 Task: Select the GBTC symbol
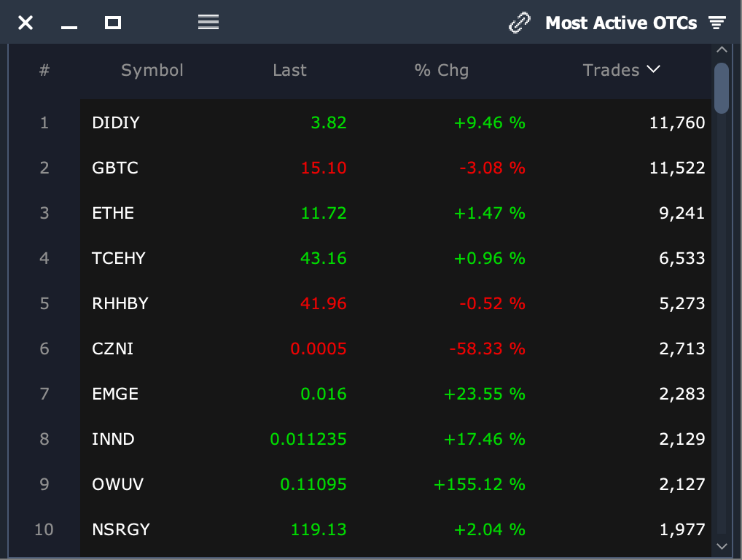coord(115,168)
